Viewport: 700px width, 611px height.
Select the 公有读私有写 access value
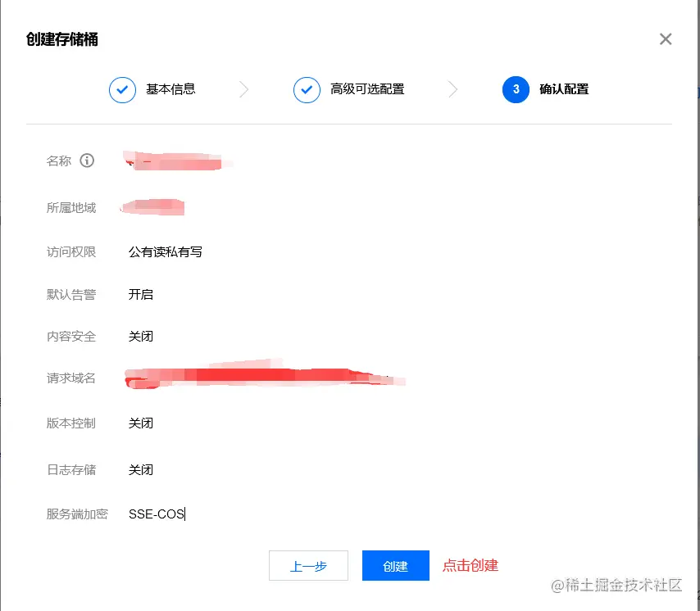pyautogui.click(x=166, y=252)
